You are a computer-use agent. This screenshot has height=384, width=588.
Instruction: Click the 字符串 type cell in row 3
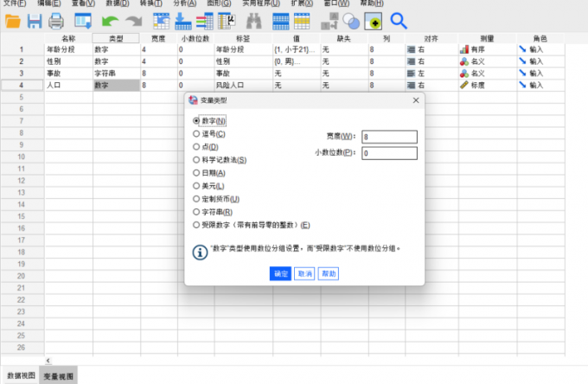[x=117, y=74]
